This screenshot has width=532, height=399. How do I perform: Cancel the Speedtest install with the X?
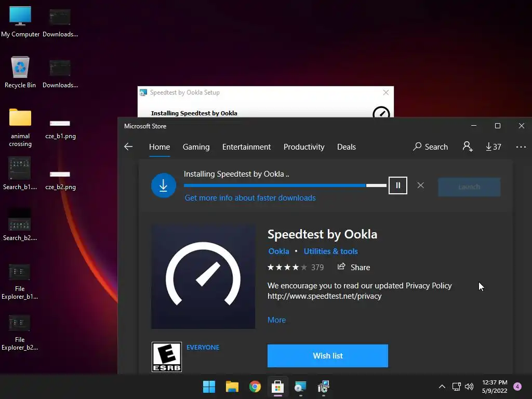(x=420, y=185)
